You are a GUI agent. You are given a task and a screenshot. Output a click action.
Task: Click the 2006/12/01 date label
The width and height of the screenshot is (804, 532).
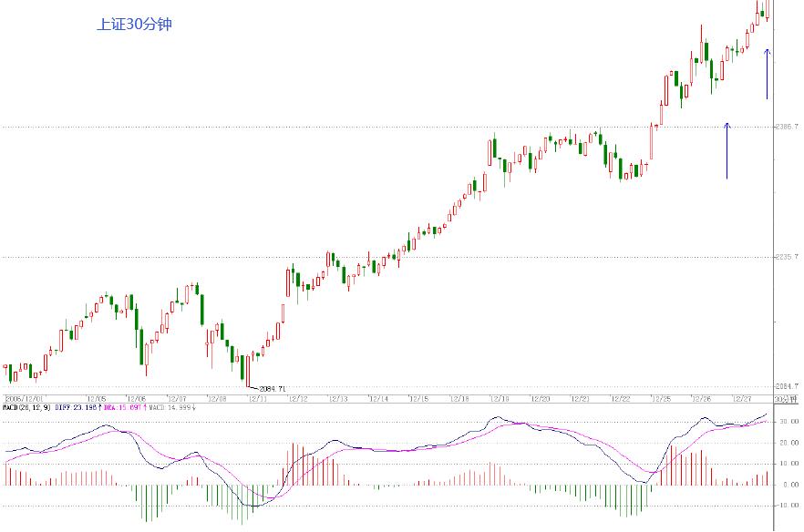[x=25, y=398]
